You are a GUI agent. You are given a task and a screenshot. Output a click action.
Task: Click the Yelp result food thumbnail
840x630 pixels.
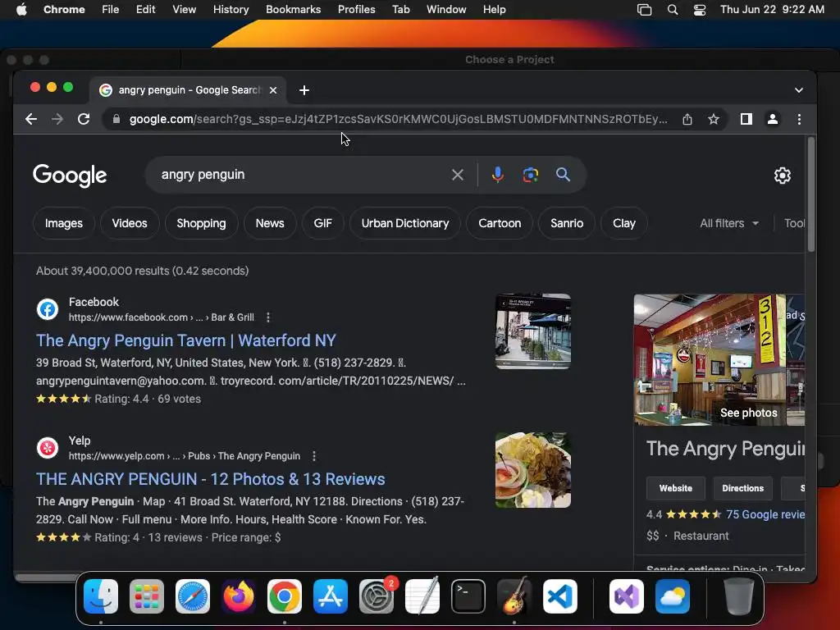click(533, 470)
